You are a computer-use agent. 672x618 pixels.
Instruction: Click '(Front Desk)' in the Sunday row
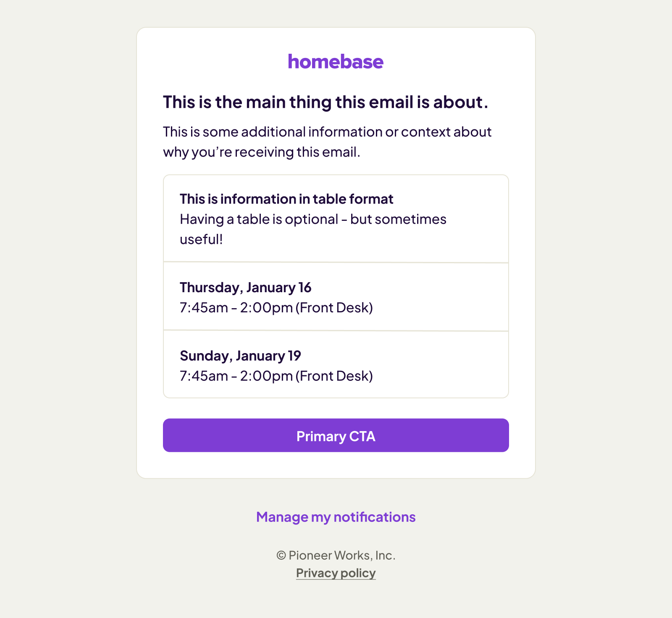click(x=334, y=376)
